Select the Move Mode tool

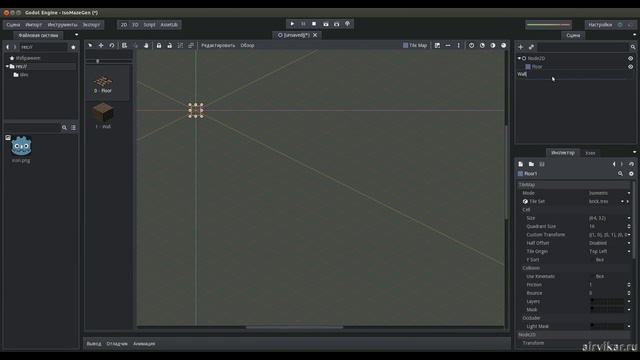pos(101,45)
